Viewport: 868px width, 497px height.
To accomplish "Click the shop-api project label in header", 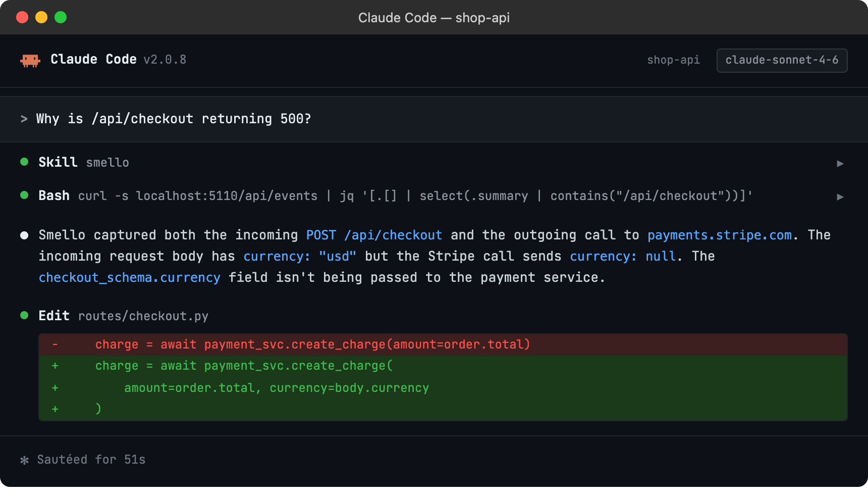I will pyautogui.click(x=673, y=60).
